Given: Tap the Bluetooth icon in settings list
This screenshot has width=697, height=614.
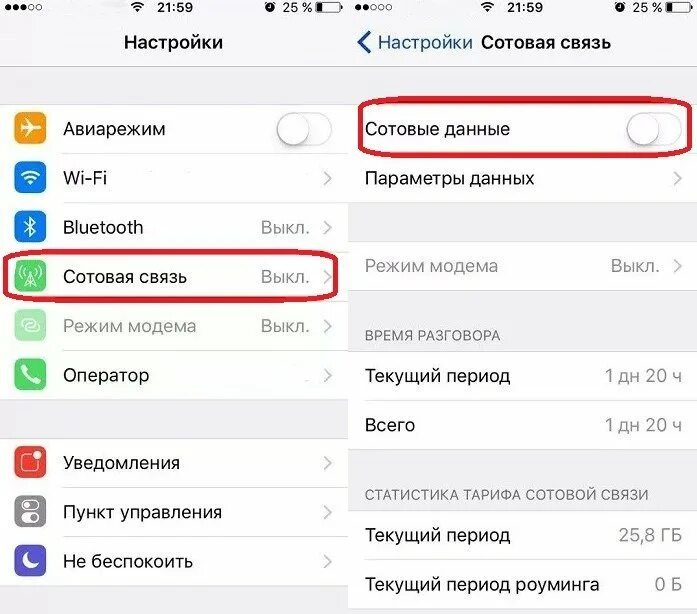Looking at the screenshot, I should coord(30,227).
